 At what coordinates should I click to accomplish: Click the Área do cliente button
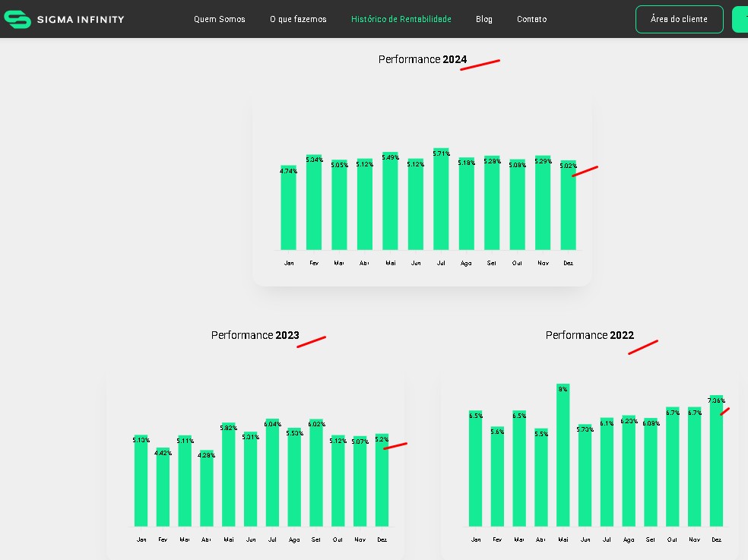679,19
